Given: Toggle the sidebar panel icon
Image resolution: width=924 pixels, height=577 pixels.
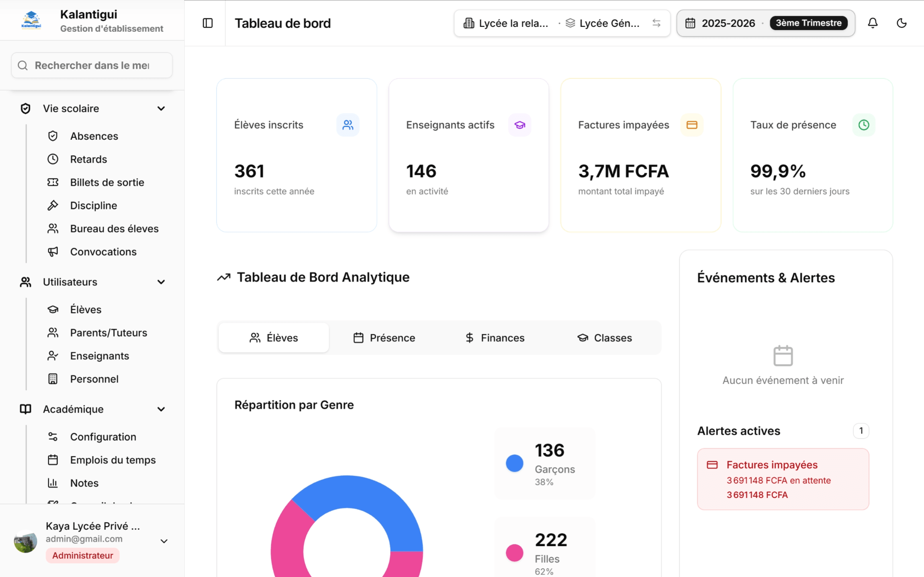Looking at the screenshot, I should [208, 23].
